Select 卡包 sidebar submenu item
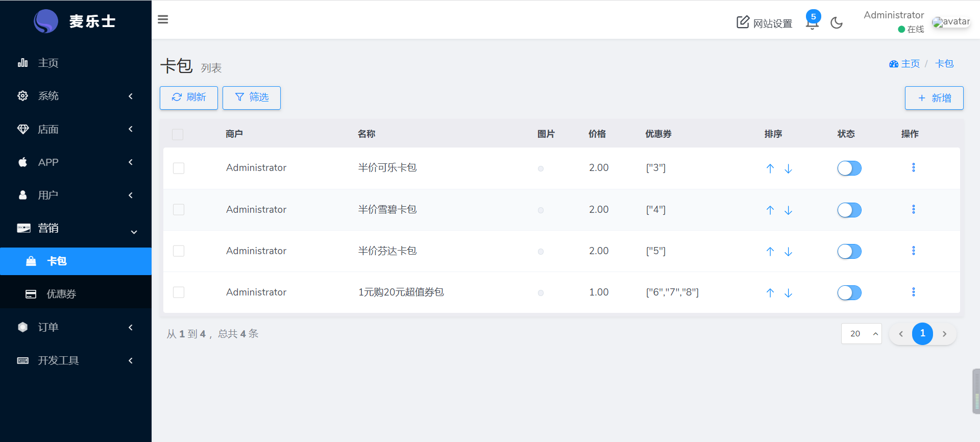This screenshot has width=980, height=442. click(76, 261)
